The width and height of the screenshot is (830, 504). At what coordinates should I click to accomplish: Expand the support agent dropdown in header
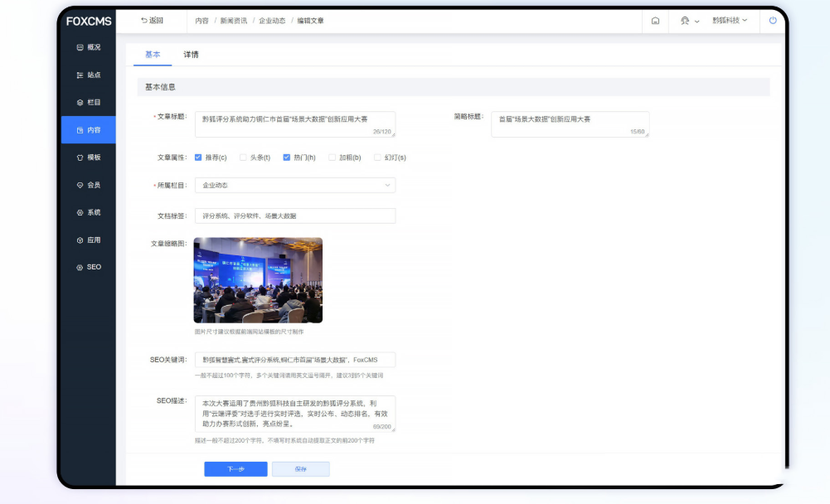pos(690,21)
